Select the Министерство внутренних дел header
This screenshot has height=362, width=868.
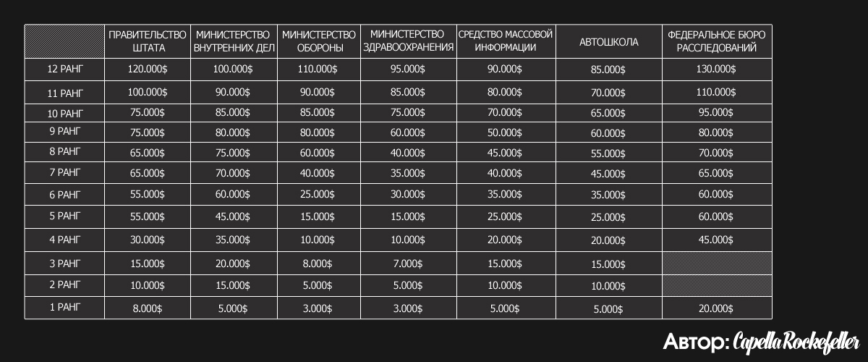click(233, 42)
